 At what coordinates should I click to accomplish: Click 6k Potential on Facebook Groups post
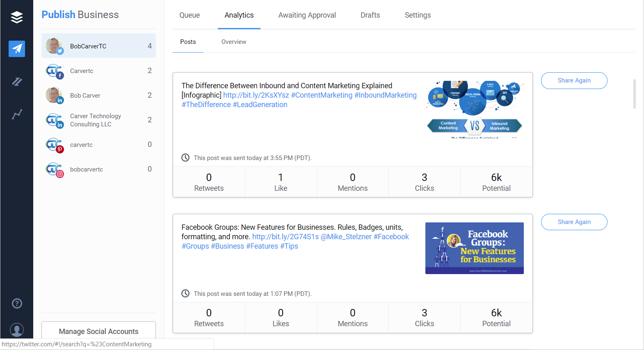[496, 318]
